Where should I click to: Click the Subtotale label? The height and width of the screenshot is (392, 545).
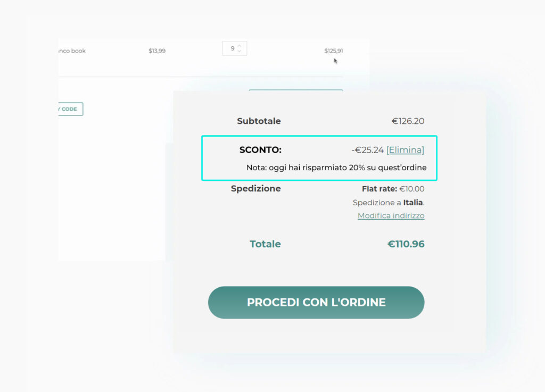point(259,121)
